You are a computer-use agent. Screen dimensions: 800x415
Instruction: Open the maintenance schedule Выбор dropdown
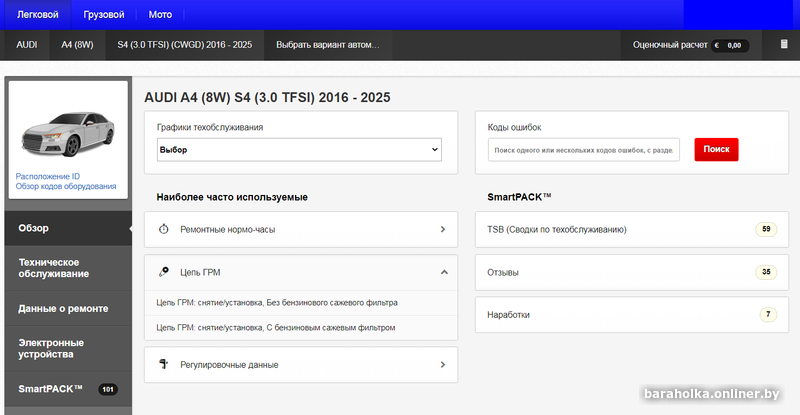tap(299, 150)
